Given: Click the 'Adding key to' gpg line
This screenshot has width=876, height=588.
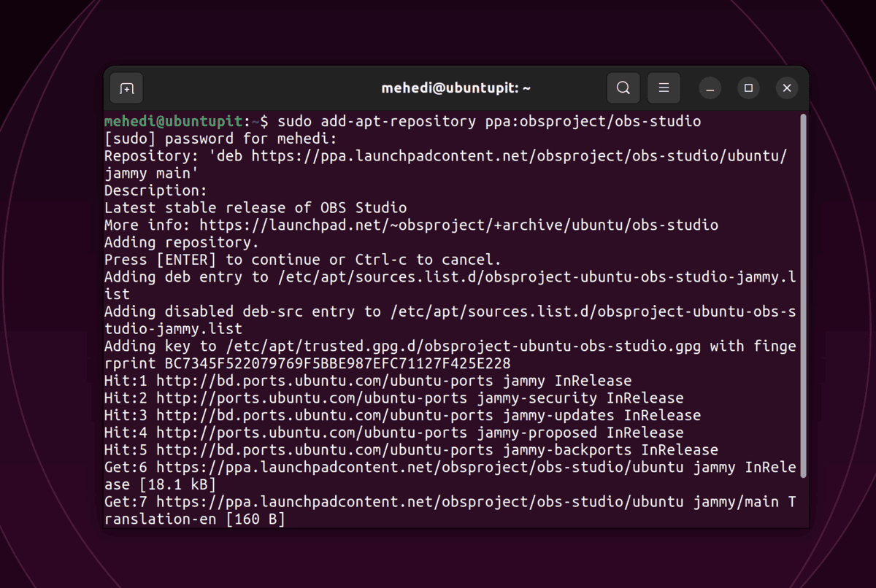Looking at the screenshot, I should (x=450, y=346).
